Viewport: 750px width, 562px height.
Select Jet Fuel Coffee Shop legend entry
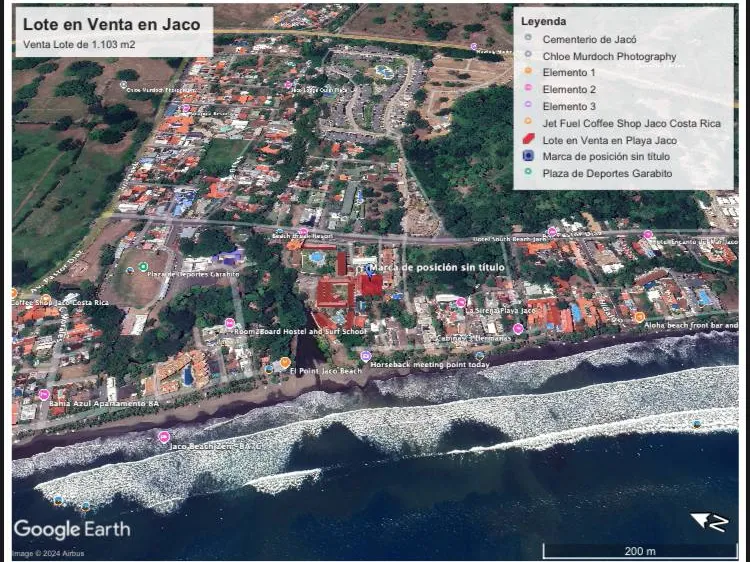pos(630,123)
